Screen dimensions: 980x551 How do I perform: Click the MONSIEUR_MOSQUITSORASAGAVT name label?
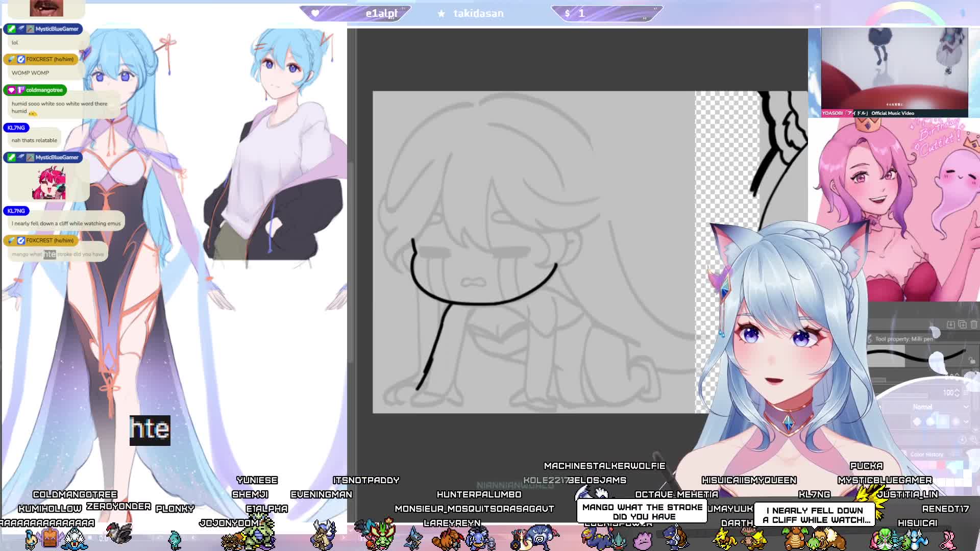click(x=474, y=509)
